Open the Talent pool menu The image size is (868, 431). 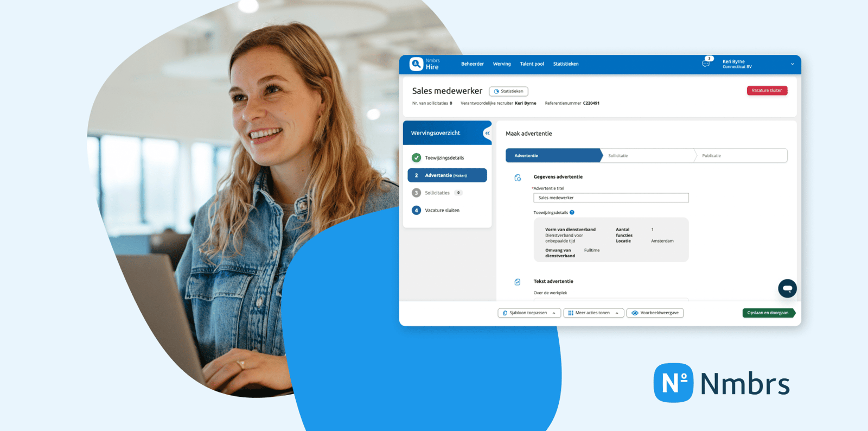click(x=532, y=64)
